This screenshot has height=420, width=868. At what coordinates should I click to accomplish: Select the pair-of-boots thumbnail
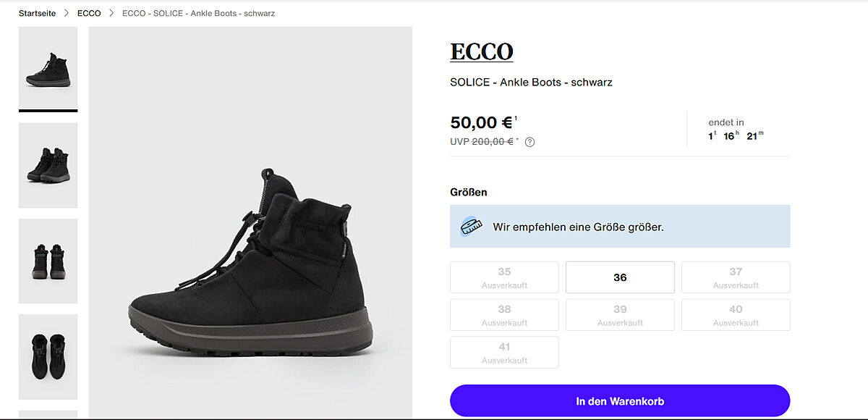[x=48, y=165]
